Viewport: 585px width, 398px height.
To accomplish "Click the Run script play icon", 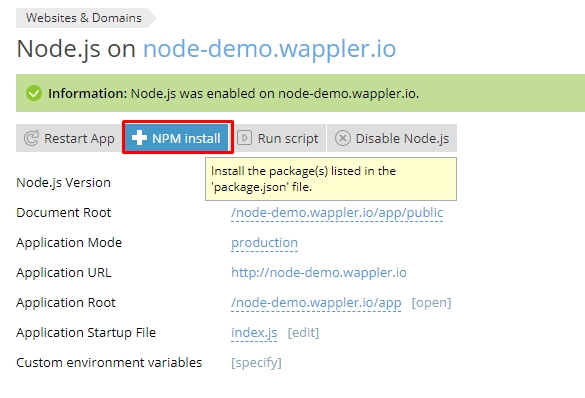I will pyautogui.click(x=245, y=138).
